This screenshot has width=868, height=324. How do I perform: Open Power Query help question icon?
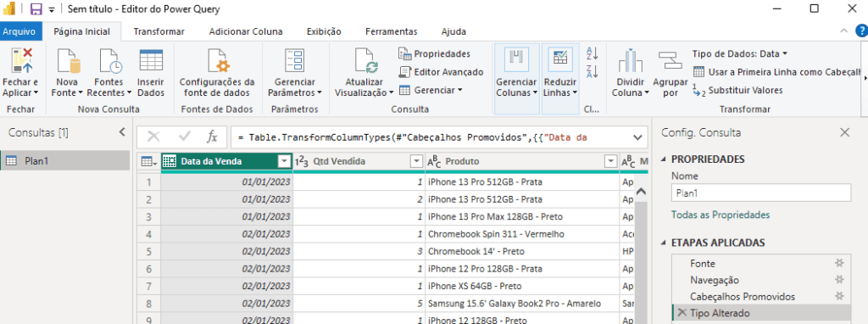pyautogui.click(x=861, y=31)
